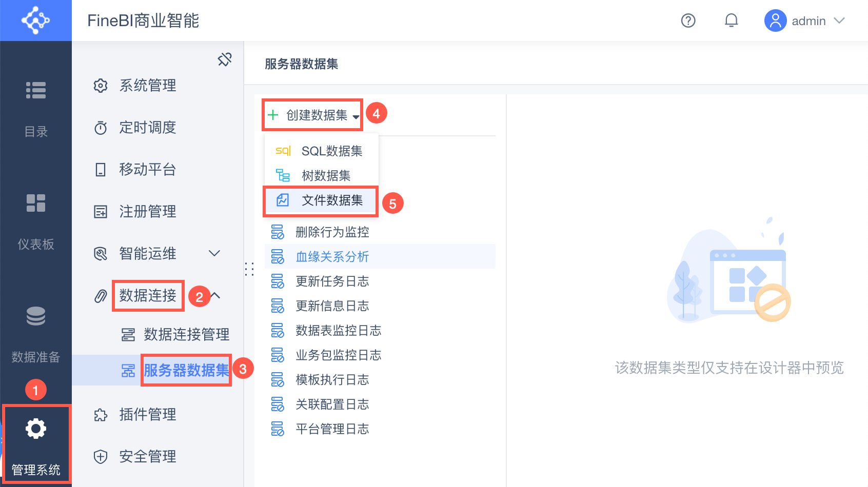Select 树数据集 from the menu
This screenshot has height=487, width=868.
(x=326, y=175)
